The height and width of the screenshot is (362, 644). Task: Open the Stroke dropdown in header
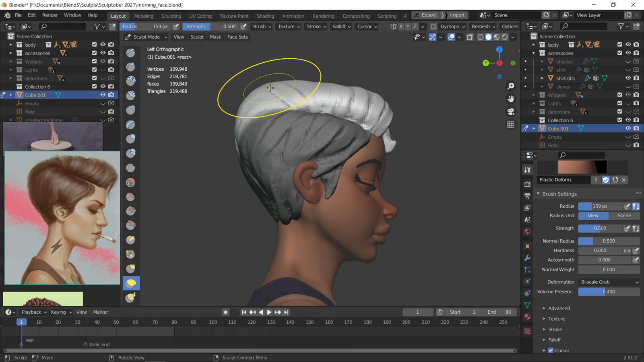click(317, 27)
